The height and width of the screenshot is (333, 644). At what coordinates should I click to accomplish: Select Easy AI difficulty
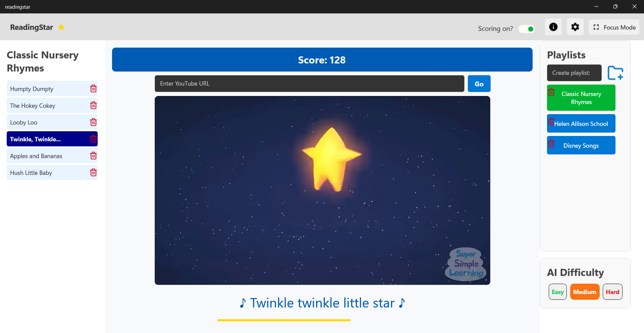coord(557,292)
